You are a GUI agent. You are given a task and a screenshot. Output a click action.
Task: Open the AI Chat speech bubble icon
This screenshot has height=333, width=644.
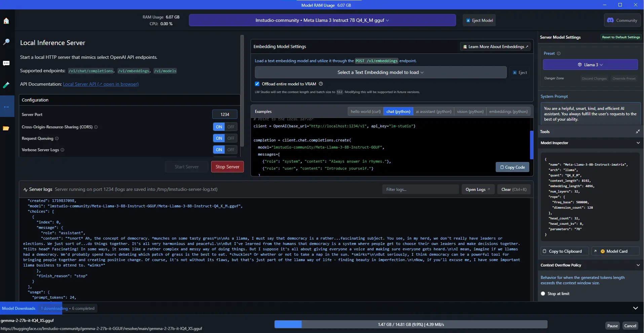(x=6, y=64)
